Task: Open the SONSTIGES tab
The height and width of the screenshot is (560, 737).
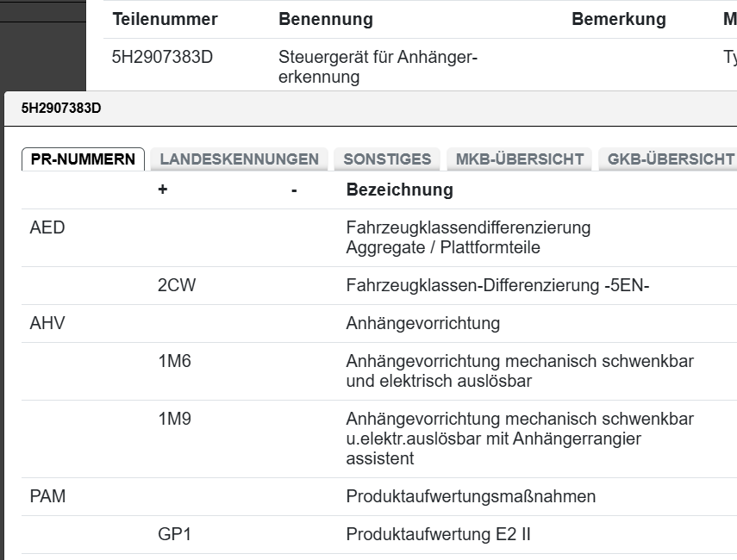Action: [x=387, y=159]
